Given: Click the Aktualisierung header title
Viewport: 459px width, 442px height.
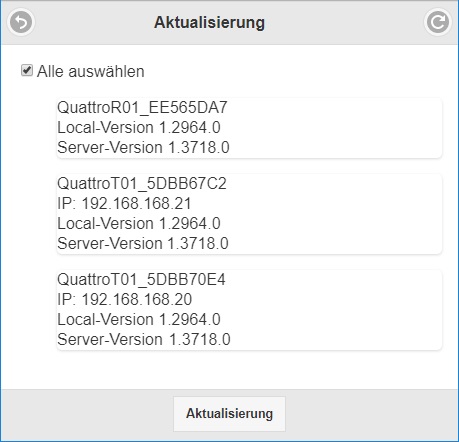Looking at the screenshot, I should tap(209, 22).
